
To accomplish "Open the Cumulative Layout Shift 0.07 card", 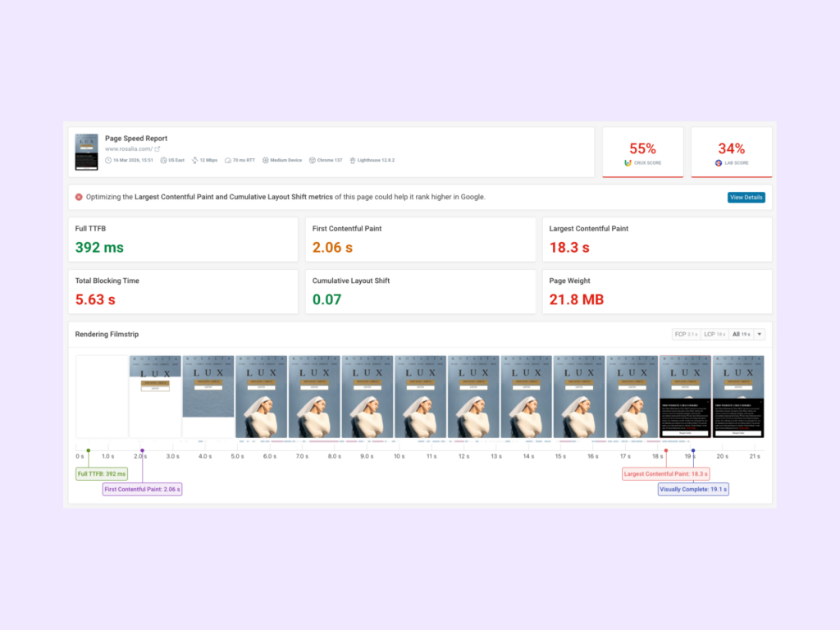I will pyautogui.click(x=420, y=291).
